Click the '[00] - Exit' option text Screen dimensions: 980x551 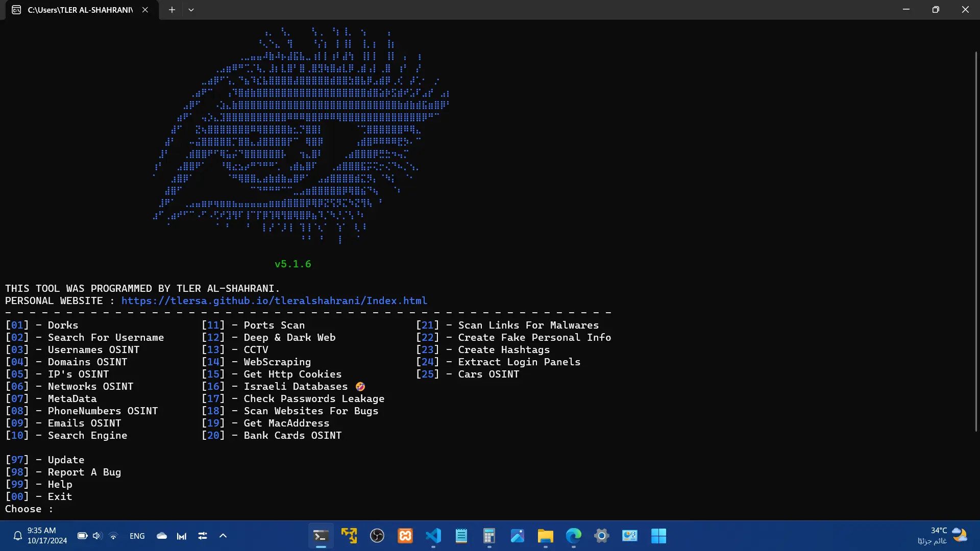[x=39, y=497]
